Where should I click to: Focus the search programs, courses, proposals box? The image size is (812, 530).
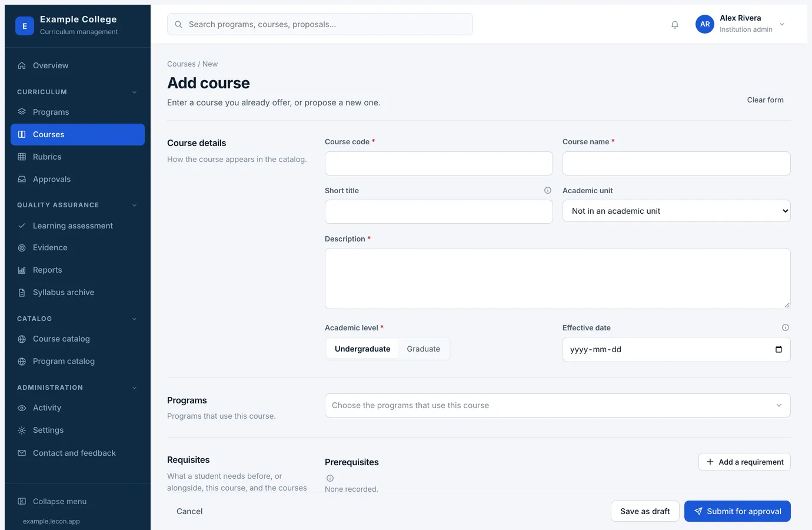[320, 24]
